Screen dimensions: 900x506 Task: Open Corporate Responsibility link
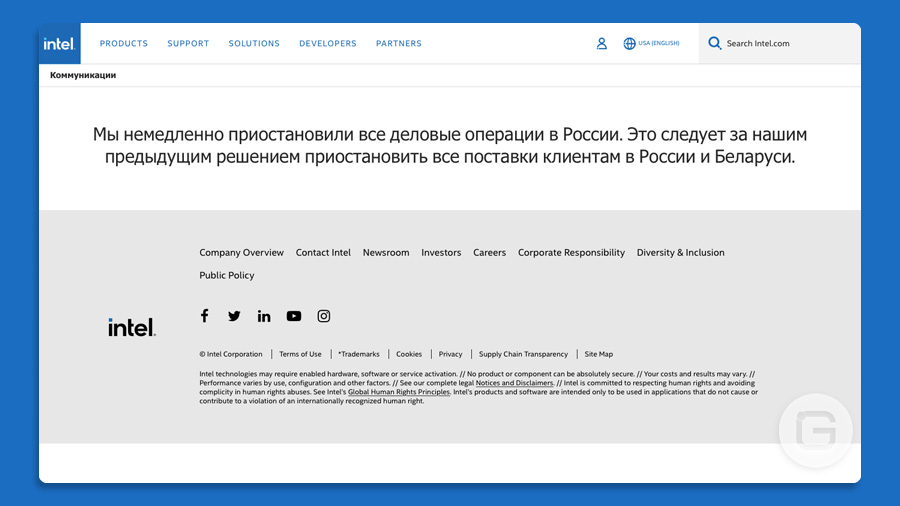coord(571,252)
